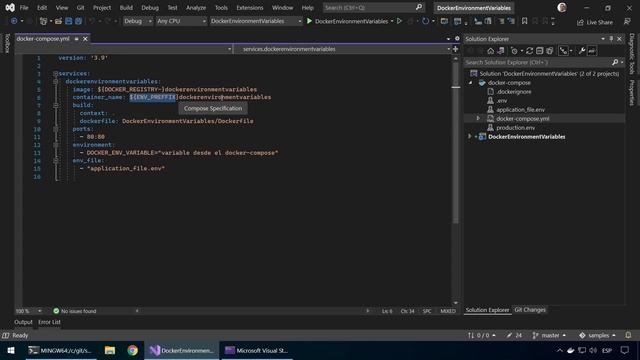Viewport: 640px width, 360px height.
Task: Click Solution Explorer Properties wrench icon
Action: tap(582, 51)
